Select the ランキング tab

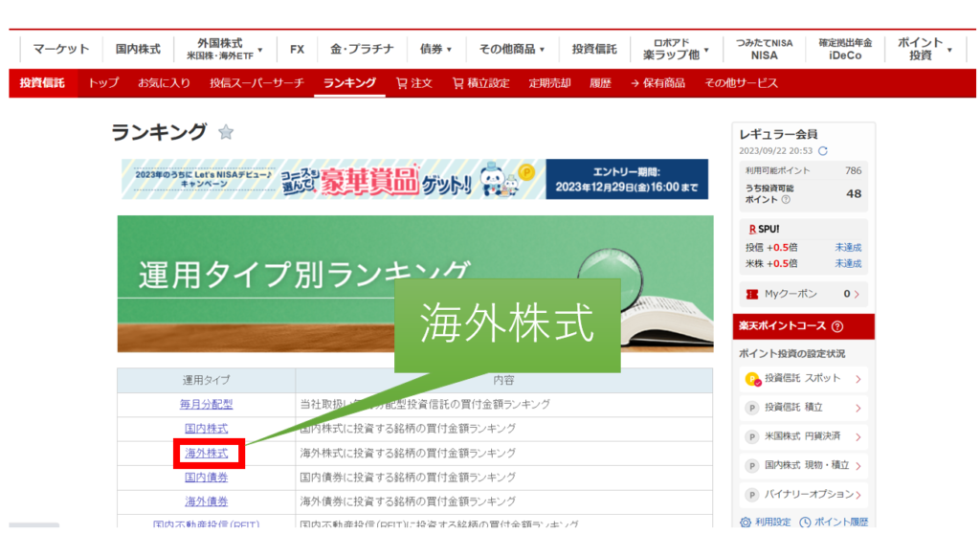pyautogui.click(x=349, y=83)
